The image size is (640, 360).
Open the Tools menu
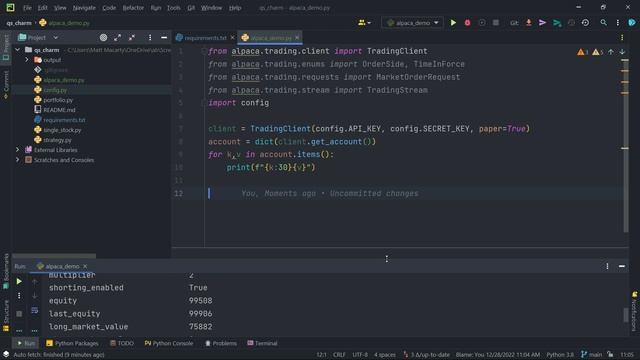pyautogui.click(x=173, y=8)
